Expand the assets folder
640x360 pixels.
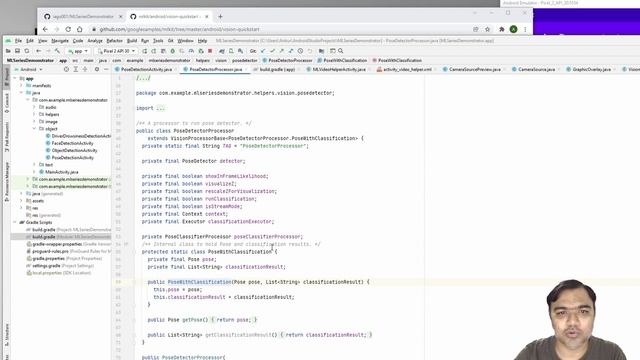click(22, 201)
